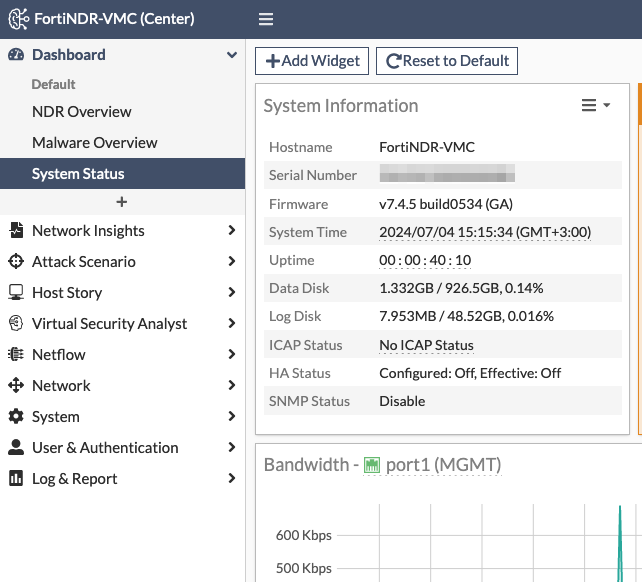Click the System Time value link
This screenshot has height=582, width=642.
(485, 232)
